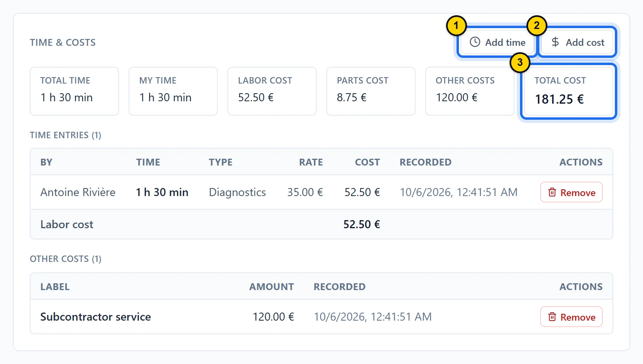Select the My Time summary card
Viewport: 643px width, 364px height.
[173, 91]
